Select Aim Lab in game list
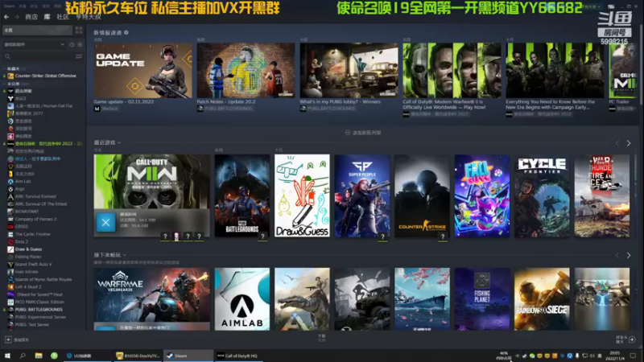644x362 pixels. pyautogui.click(x=23, y=182)
